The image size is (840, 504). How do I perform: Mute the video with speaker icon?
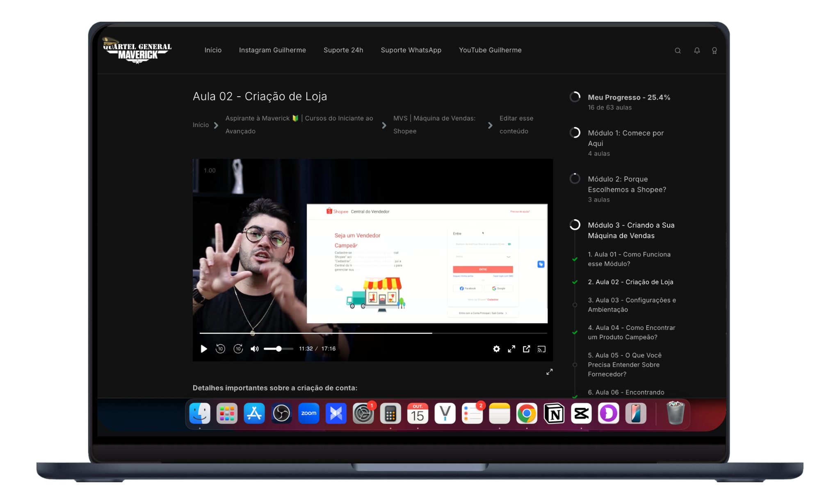(255, 349)
